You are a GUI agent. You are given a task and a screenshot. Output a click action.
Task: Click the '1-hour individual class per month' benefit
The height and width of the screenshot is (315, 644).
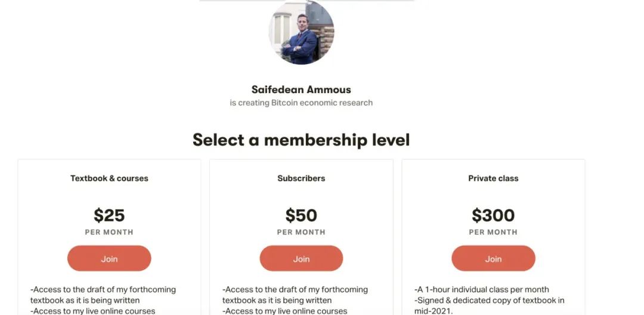pos(482,289)
